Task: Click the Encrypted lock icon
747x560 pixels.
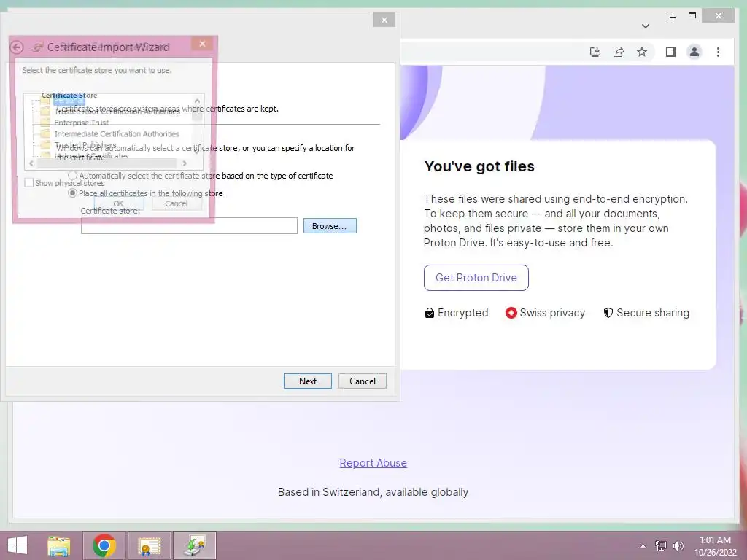Action: [x=429, y=313]
